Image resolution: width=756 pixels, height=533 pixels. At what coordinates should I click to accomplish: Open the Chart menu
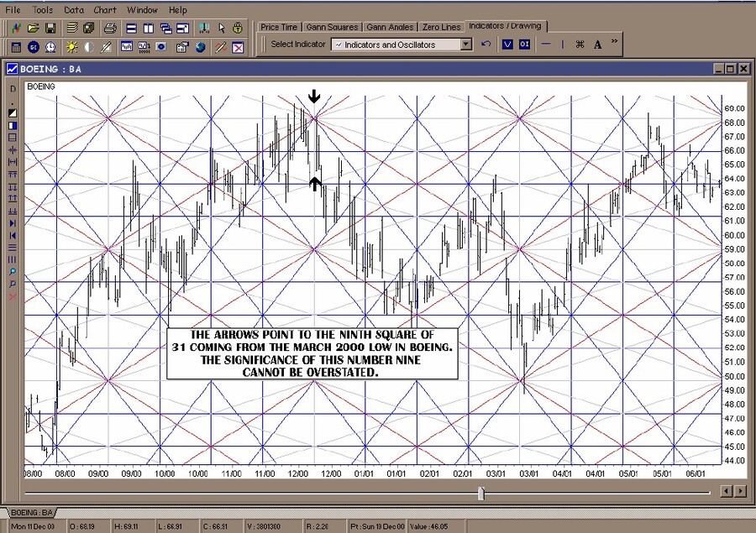105,10
